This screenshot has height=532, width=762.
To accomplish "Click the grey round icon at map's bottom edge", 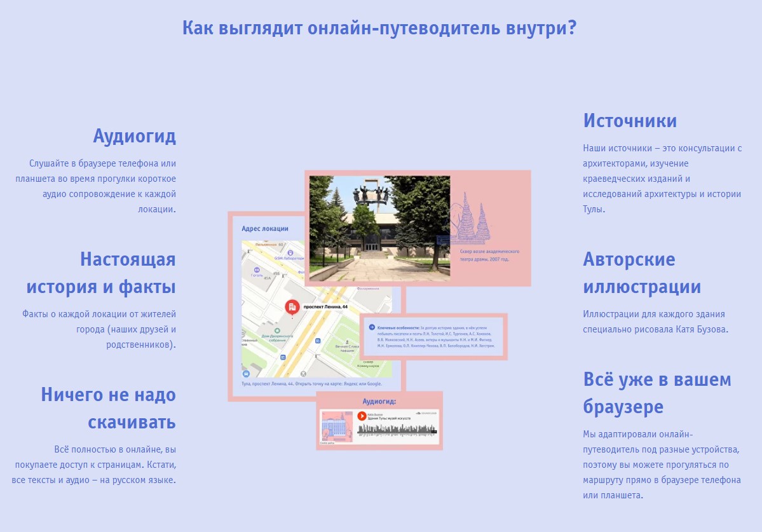I will 303,374.
